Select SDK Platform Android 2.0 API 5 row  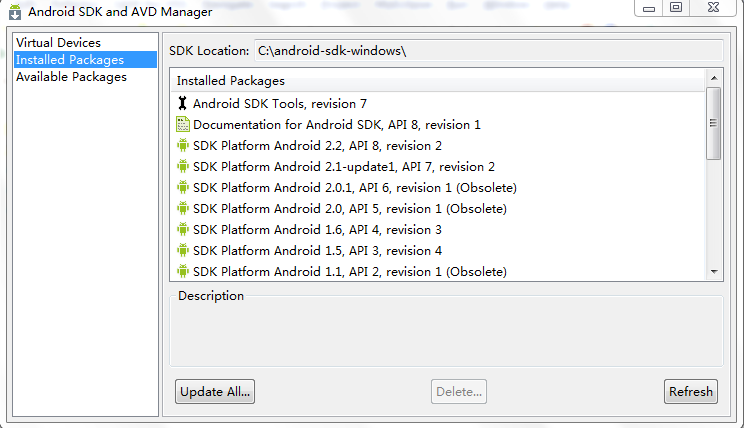[437, 208]
